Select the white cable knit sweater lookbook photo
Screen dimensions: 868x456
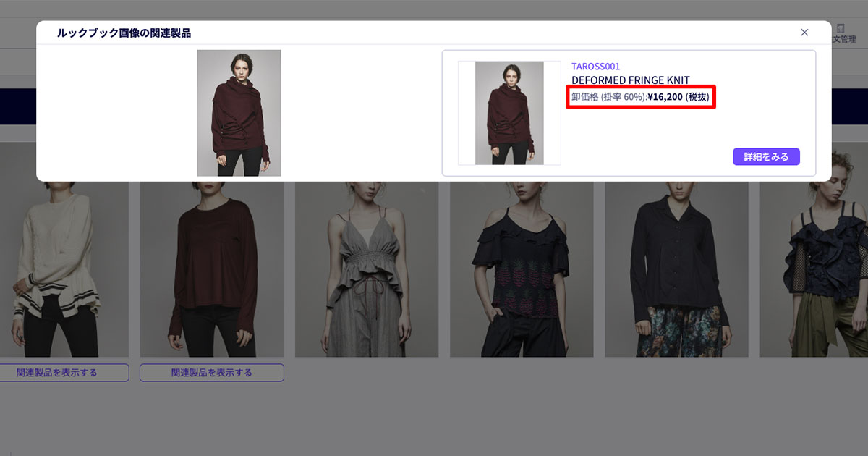point(64,269)
